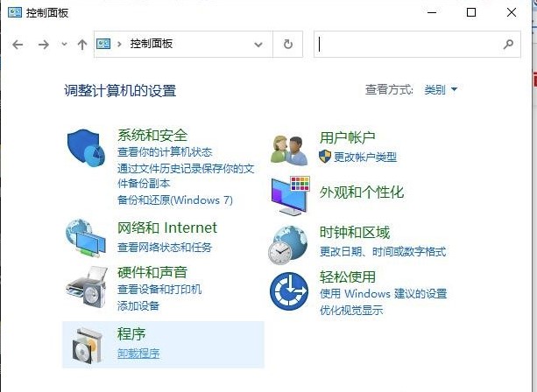
Task: Click the 查看网络状态和任务 link
Action: point(165,247)
